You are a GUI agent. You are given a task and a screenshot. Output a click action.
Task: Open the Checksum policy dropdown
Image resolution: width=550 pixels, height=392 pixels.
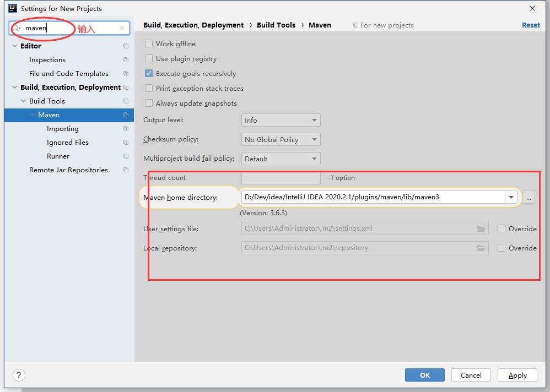pyautogui.click(x=281, y=139)
